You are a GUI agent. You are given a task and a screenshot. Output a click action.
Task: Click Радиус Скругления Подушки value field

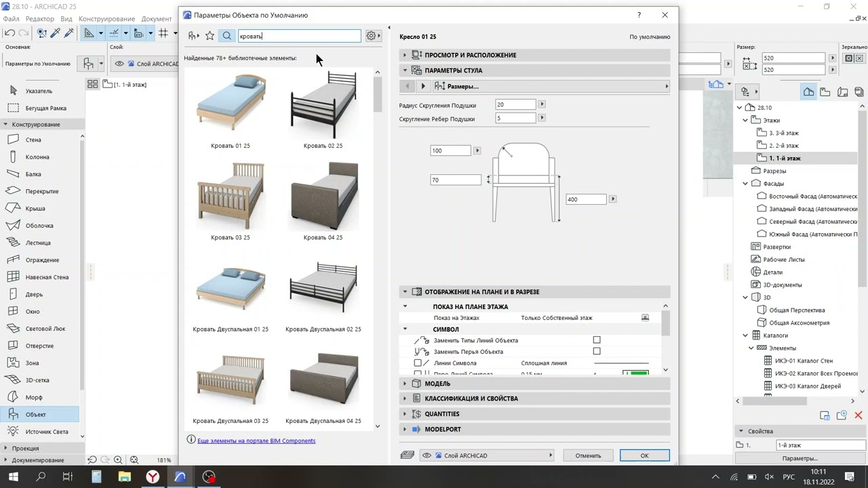(x=515, y=104)
